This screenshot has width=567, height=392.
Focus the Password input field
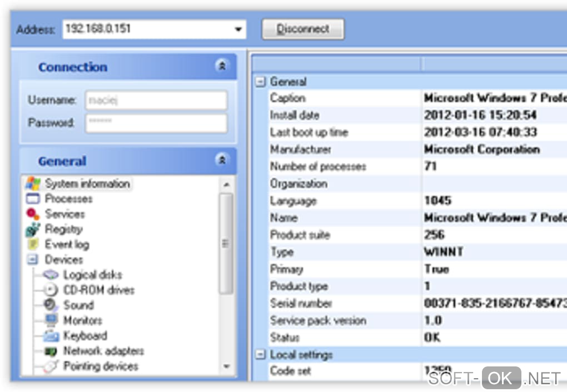(x=156, y=123)
